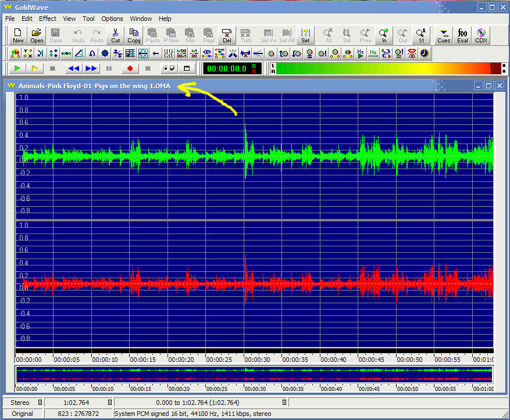Open control properties radio/check button
This screenshot has height=420, width=510.
[x=169, y=69]
